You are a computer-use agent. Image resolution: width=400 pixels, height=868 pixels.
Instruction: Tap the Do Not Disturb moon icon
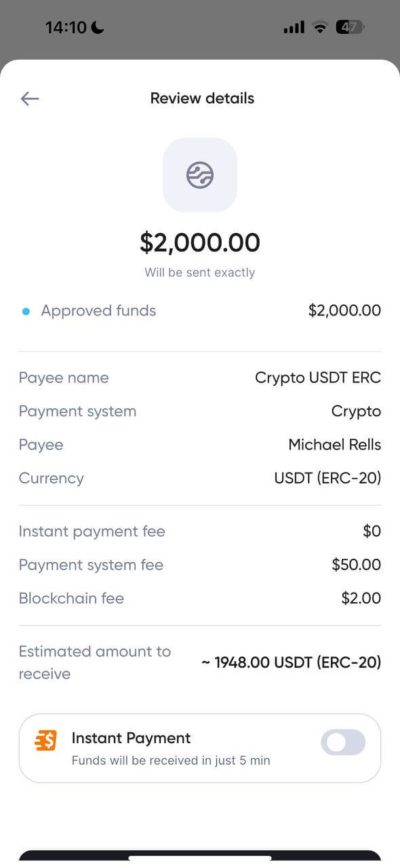pos(97,26)
